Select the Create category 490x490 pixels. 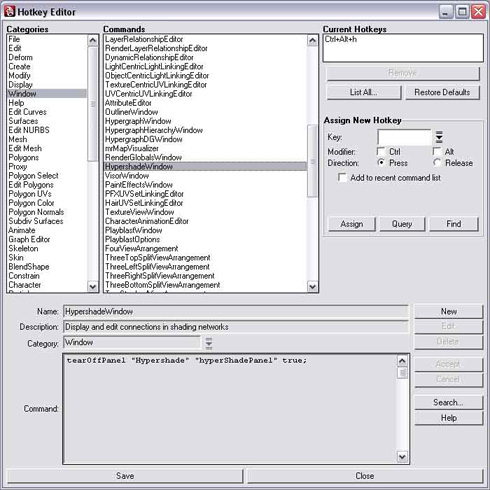pyautogui.click(x=46, y=66)
